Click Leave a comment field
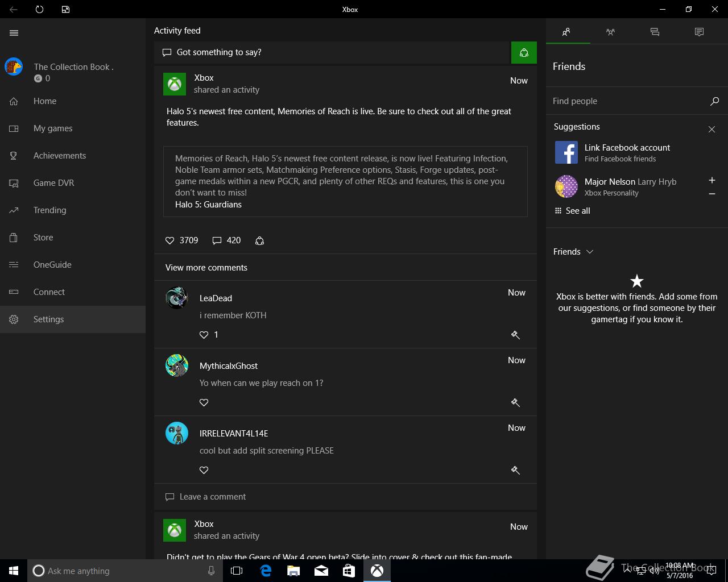 pos(345,497)
